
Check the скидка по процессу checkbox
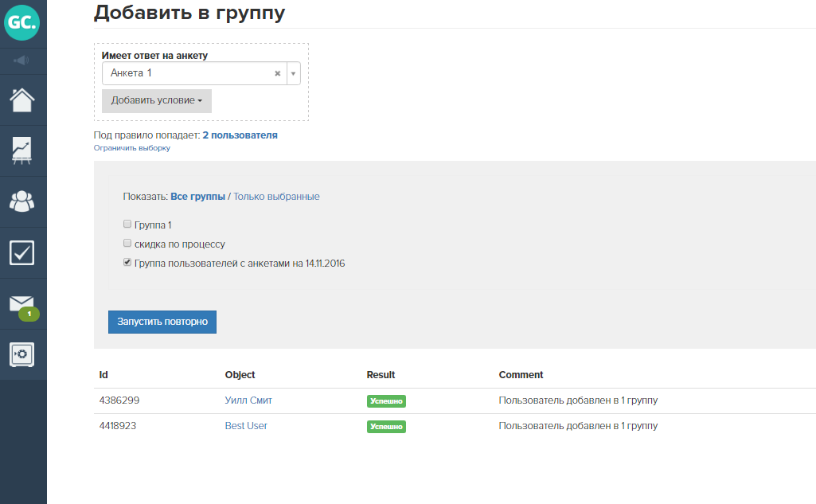(x=127, y=243)
